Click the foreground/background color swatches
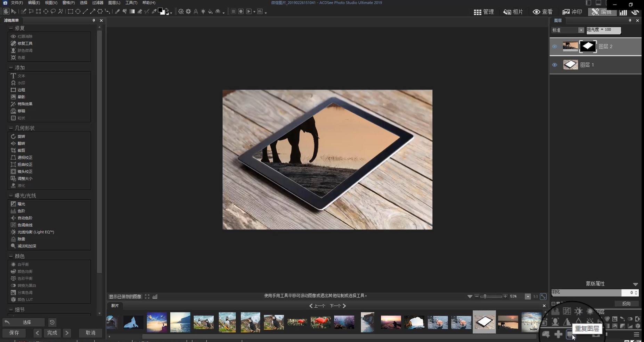Viewport: 644px width, 342px height. 161,11
